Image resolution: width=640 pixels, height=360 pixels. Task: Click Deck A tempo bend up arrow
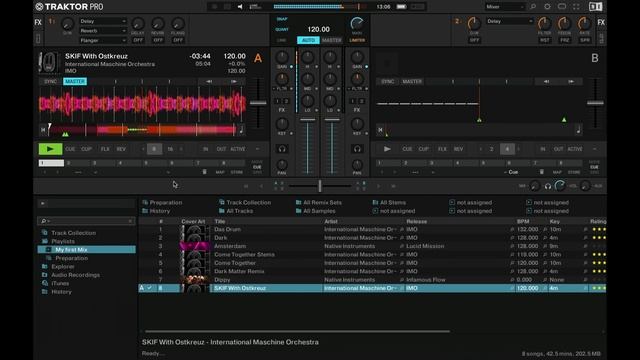(234, 82)
